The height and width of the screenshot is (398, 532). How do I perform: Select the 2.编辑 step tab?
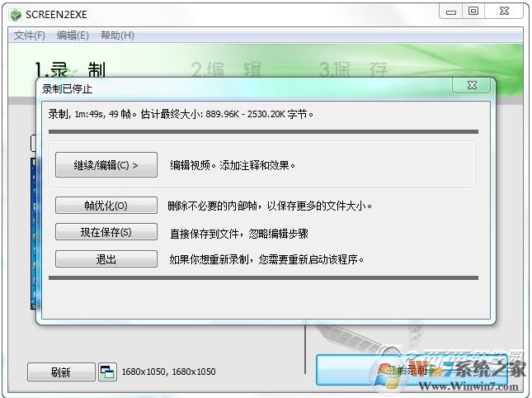(x=226, y=69)
